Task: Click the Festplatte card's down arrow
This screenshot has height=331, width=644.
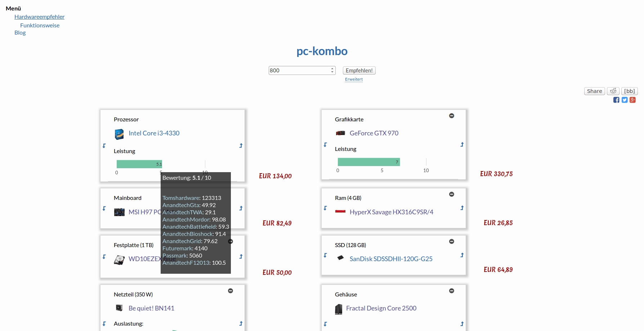Action: click(x=104, y=257)
